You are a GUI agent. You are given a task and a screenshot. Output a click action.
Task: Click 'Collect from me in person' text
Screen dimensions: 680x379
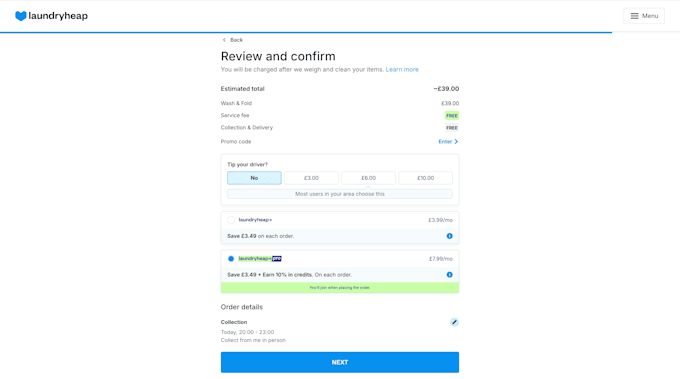pos(253,340)
